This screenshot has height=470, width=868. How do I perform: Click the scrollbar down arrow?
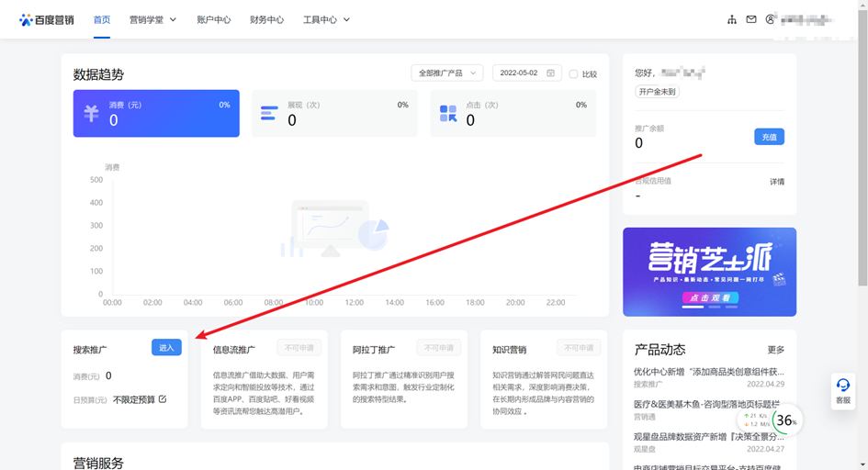(x=862, y=465)
